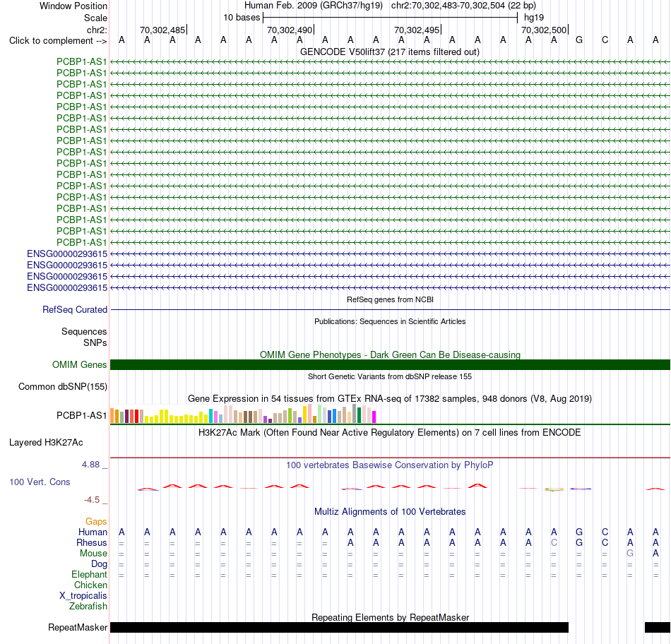Open the OMIM Gene Phenotypes track title
The image size is (671, 644).
pyautogui.click(x=390, y=354)
